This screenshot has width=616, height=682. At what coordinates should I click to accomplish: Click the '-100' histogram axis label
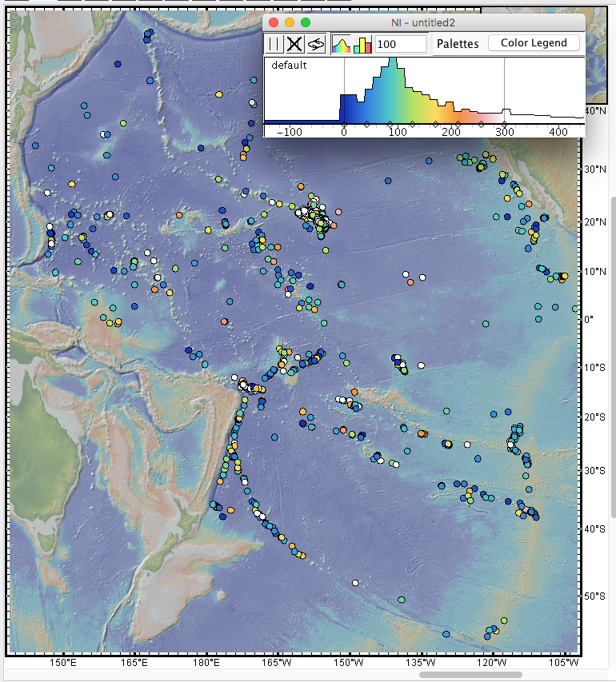[289, 132]
